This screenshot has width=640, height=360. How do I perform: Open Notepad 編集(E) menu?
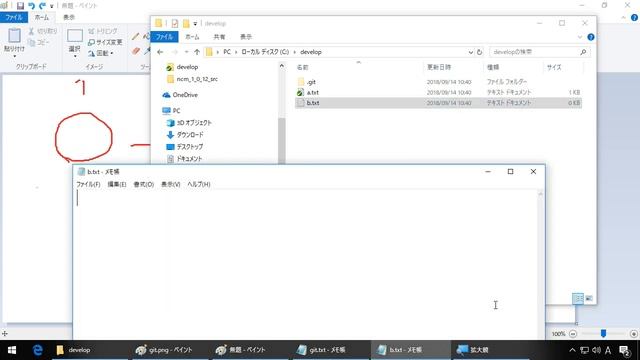click(x=117, y=184)
